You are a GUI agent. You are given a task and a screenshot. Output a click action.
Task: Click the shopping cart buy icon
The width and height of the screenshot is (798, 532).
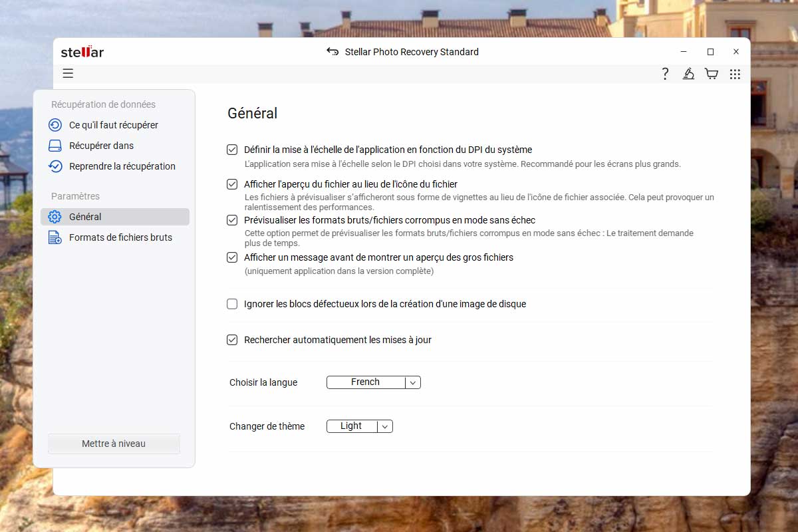pyautogui.click(x=712, y=74)
